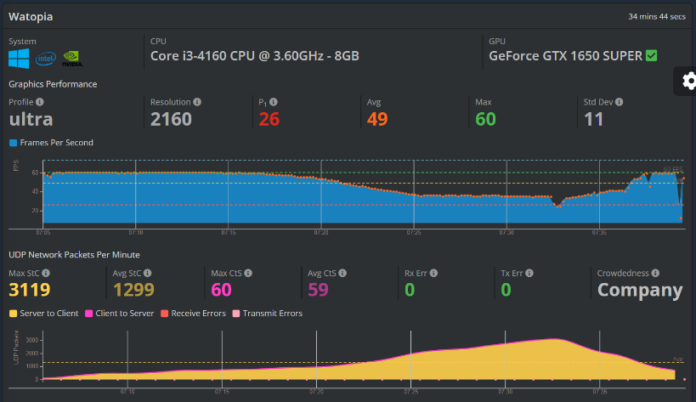Click the NVIDIA logo icon
696x402 pixels.
(x=71, y=58)
